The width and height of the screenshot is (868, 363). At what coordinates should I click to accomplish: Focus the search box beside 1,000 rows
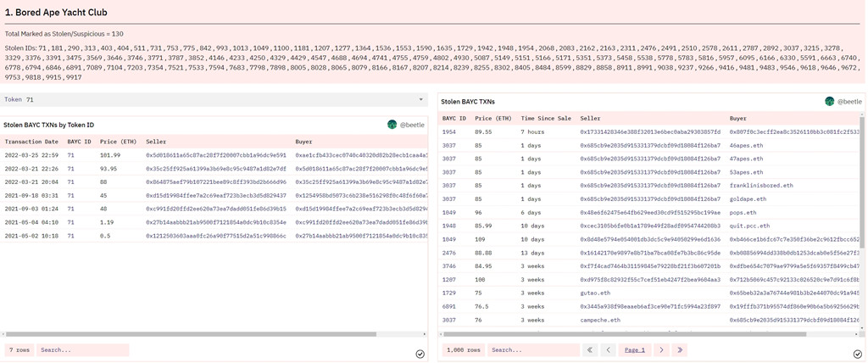click(533, 349)
